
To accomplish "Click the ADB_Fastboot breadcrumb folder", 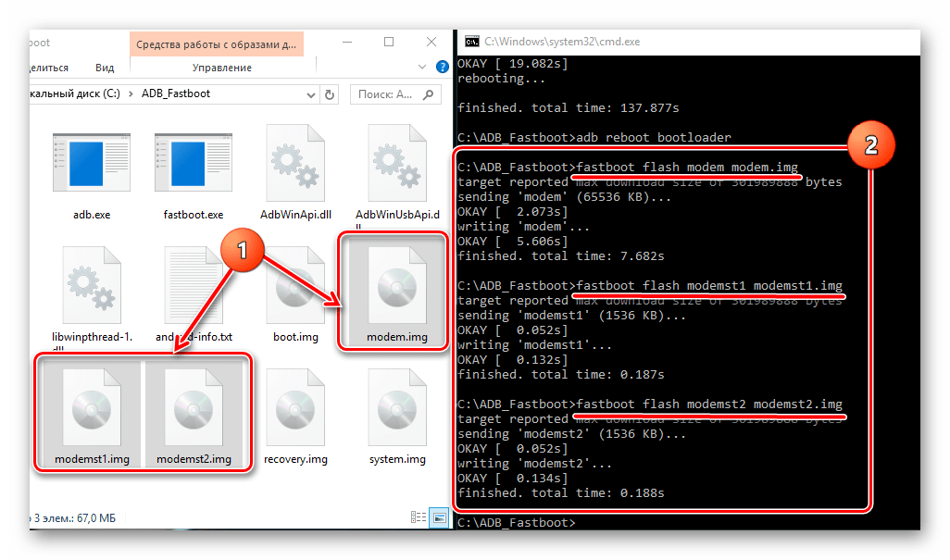I will 176,93.
